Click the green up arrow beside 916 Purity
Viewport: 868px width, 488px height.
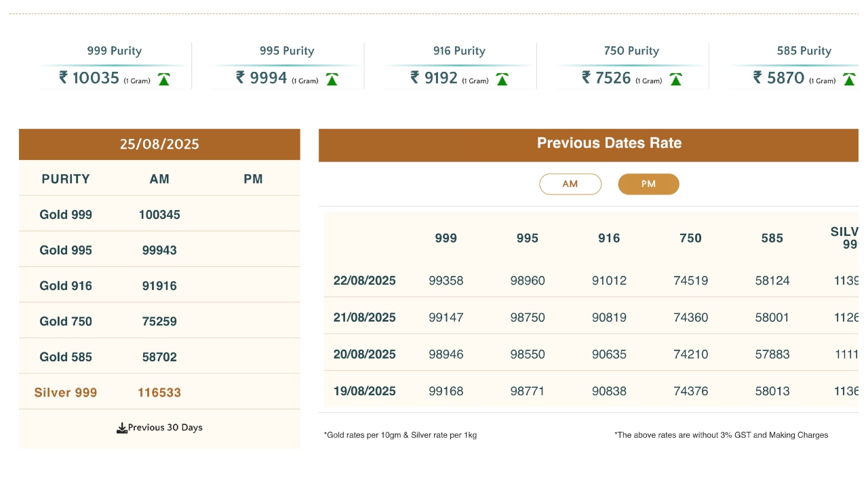[x=502, y=79]
